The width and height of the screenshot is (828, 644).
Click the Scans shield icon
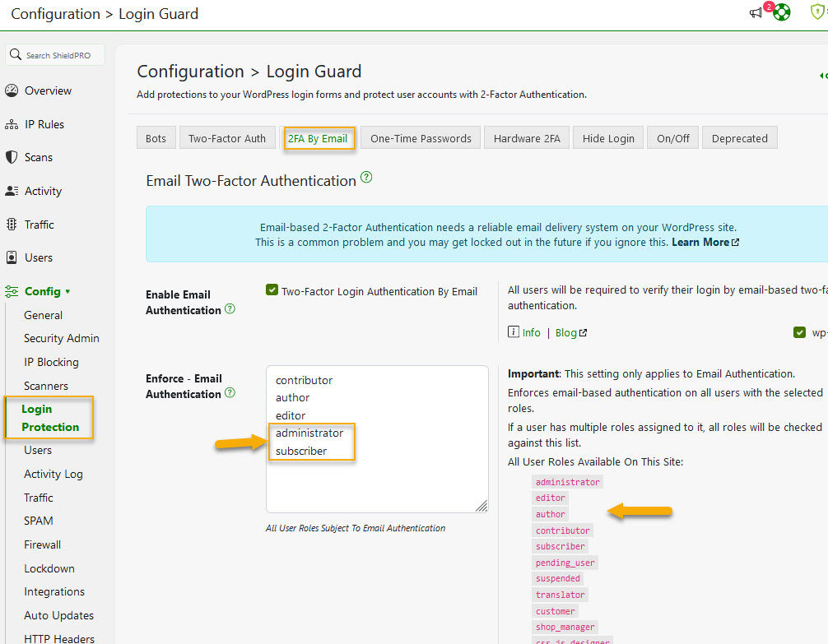(x=12, y=157)
